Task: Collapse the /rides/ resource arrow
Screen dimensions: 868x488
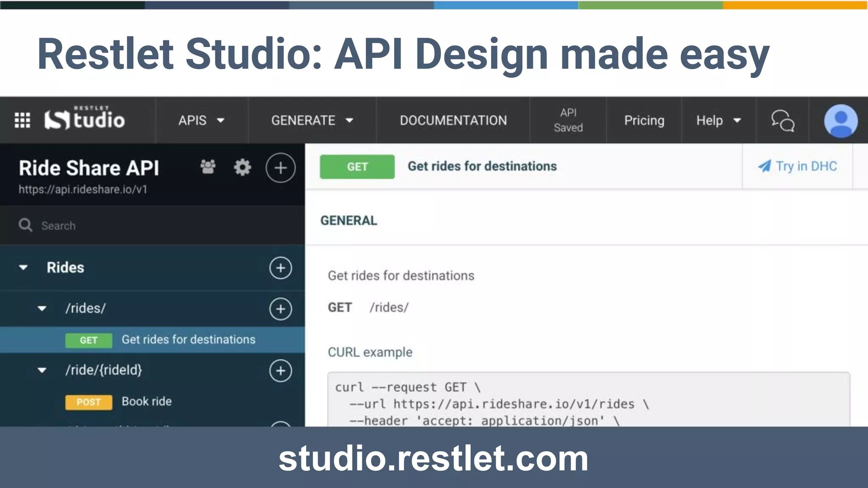Action: click(42, 308)
